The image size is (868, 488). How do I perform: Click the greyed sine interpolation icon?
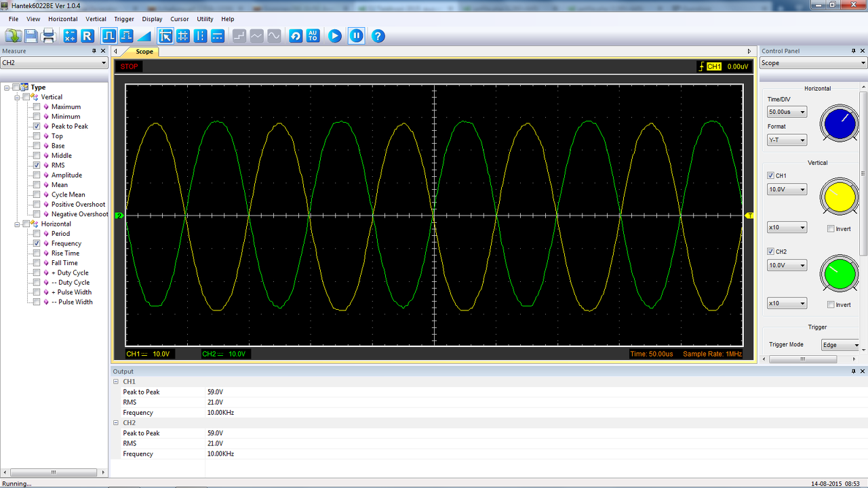(274, 36)
